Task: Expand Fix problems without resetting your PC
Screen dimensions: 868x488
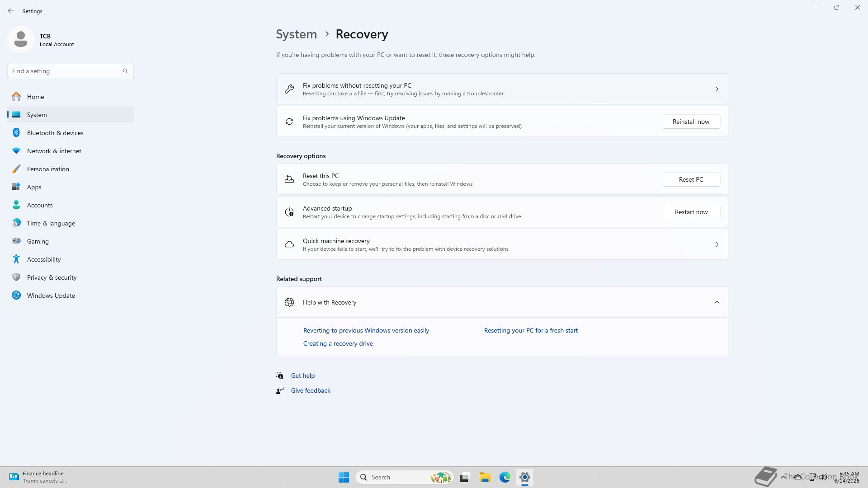Action: click(x=502, y=89)
